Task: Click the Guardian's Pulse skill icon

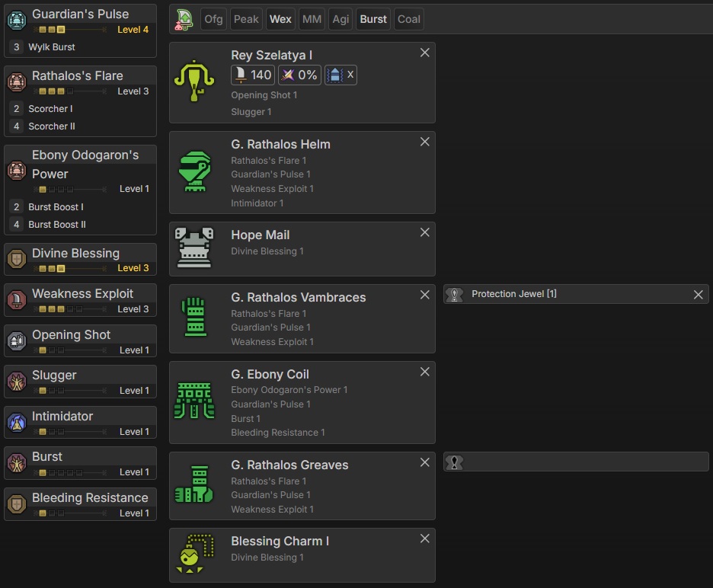Action: (16, 21)
